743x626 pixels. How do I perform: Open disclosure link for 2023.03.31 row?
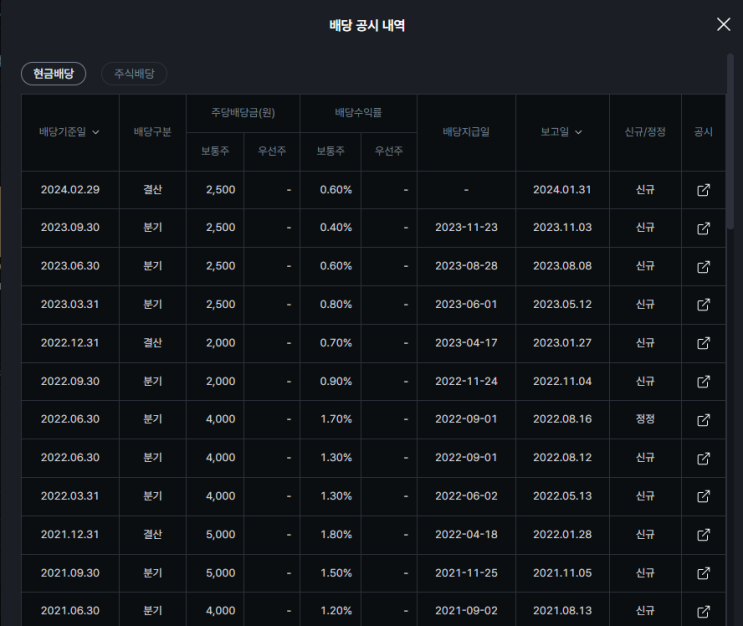coord(703,305)
